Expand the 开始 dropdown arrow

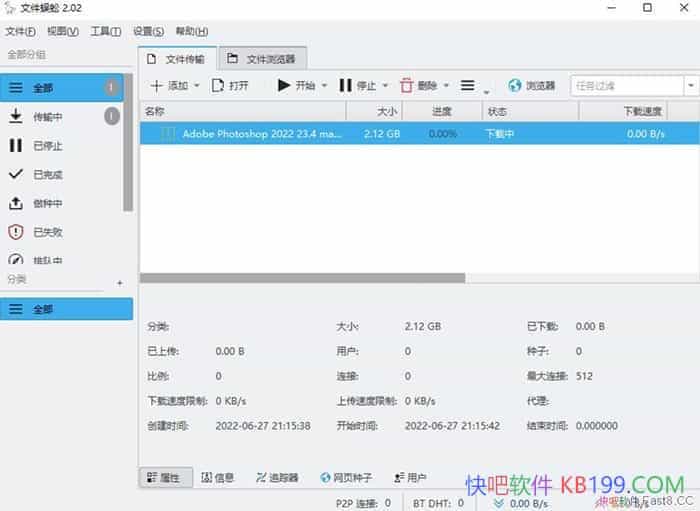pos(324,86)
